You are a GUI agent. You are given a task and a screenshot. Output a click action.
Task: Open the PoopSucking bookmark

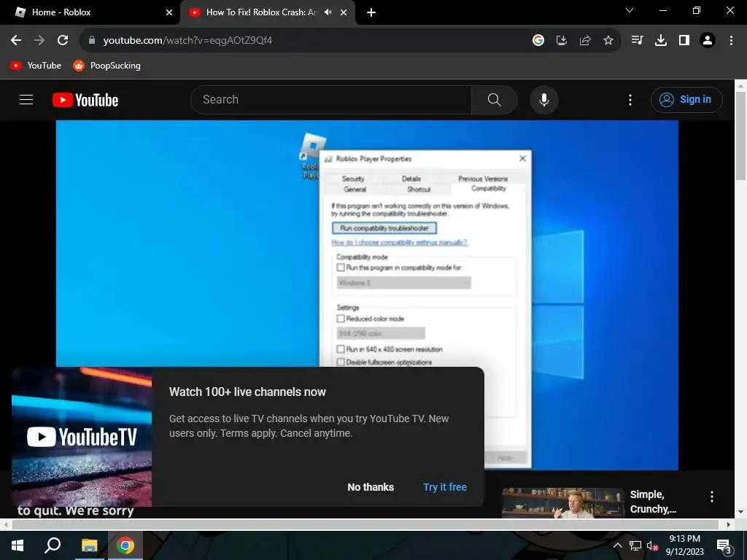(x=107, y=66)
